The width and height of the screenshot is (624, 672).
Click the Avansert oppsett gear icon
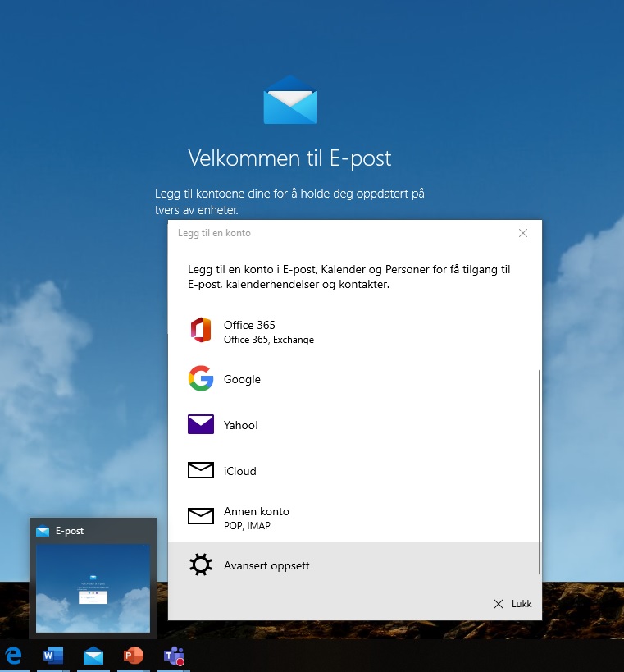(201, 565)
